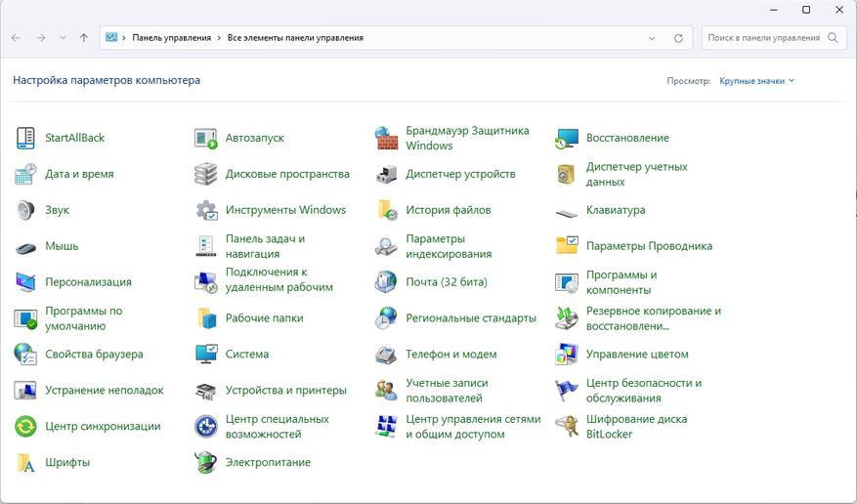Click the Региональные стандарты globe icon

(386, 318)
